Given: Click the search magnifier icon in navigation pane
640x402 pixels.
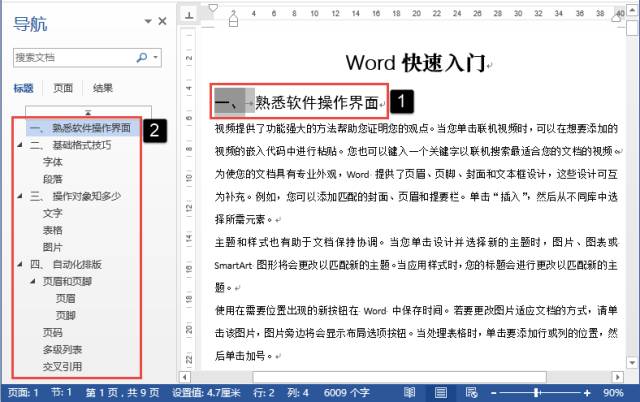Looking at the screenshot, I should coord(142,58).
